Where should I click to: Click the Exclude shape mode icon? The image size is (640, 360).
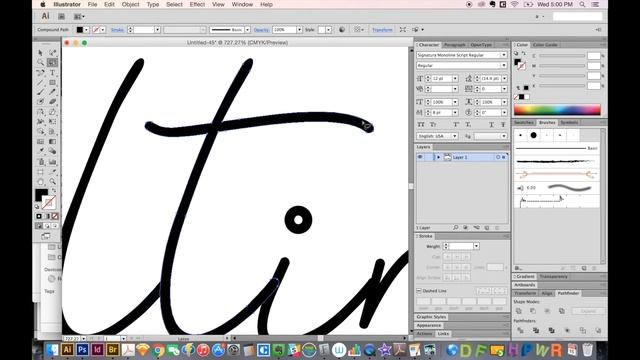pos(562,311)
